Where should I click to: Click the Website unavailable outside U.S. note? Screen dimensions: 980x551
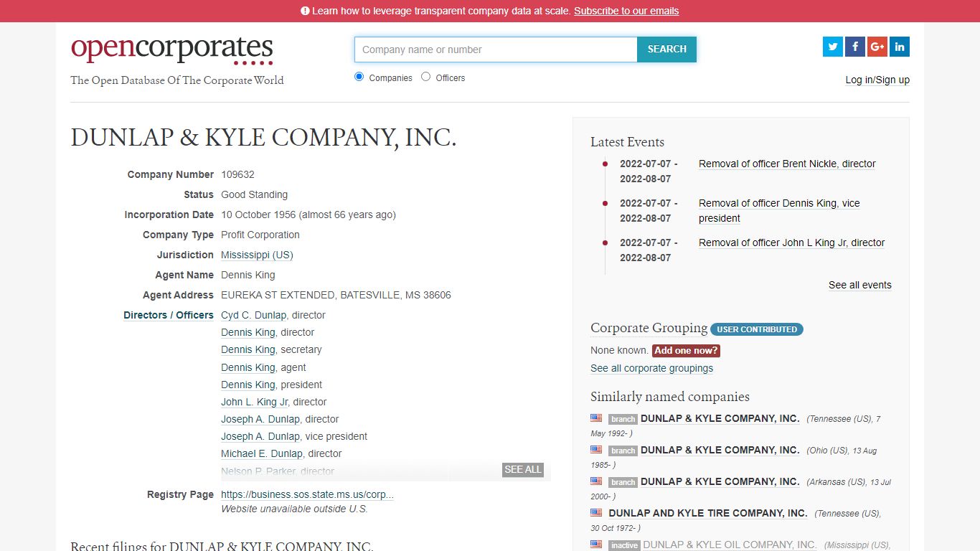click(x=294, y=509)
